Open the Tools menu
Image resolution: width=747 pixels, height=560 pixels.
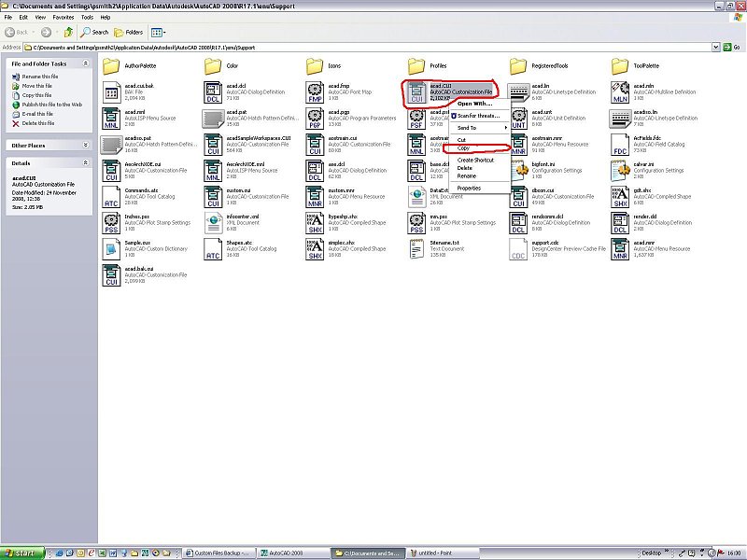[x=87, y=17]
